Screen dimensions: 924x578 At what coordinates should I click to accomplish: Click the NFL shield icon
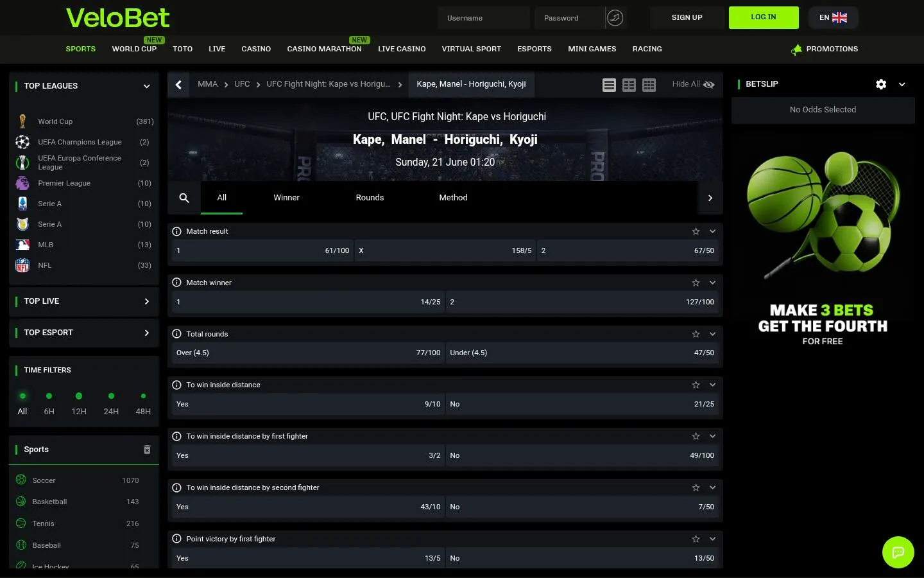pos(22,265)
